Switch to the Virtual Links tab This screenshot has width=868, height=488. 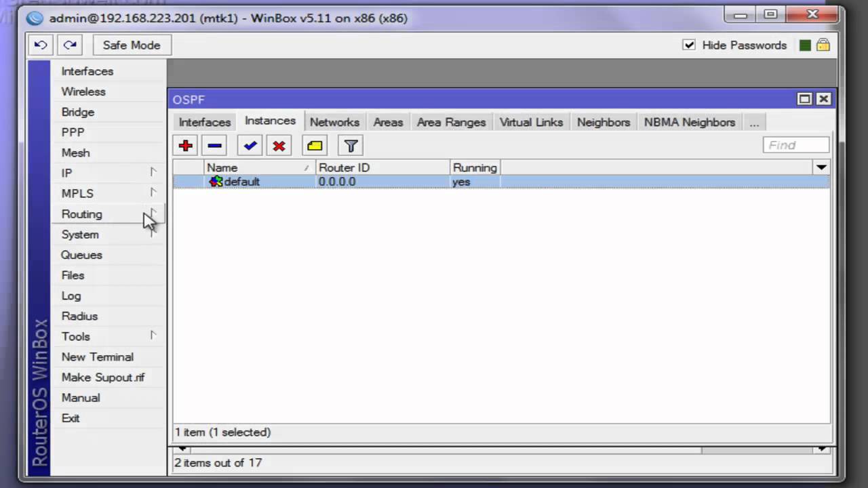(531, 123)
